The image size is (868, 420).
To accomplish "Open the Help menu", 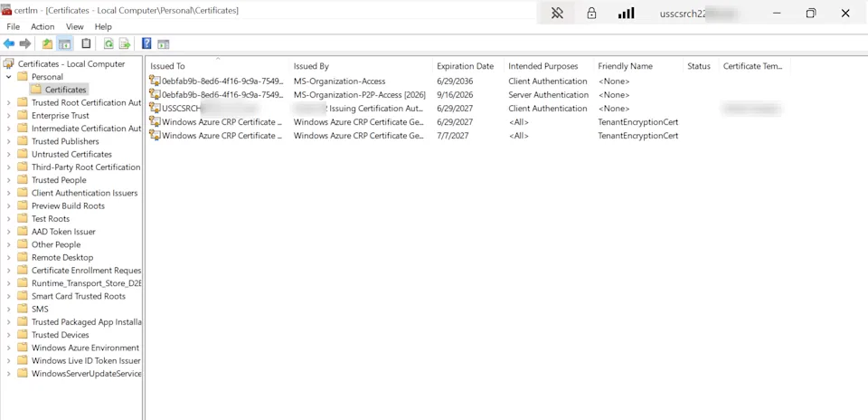I will 103,26.
